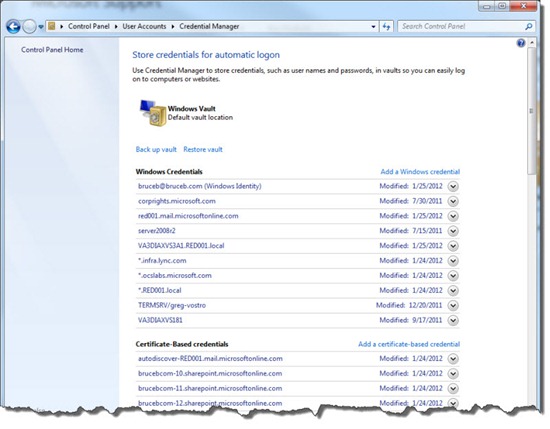Image resolution: width=550 pixels, height=429 pixels.
Task: Expand corprights.microsoft.com credential chevron
Action: tap(453, 201)
